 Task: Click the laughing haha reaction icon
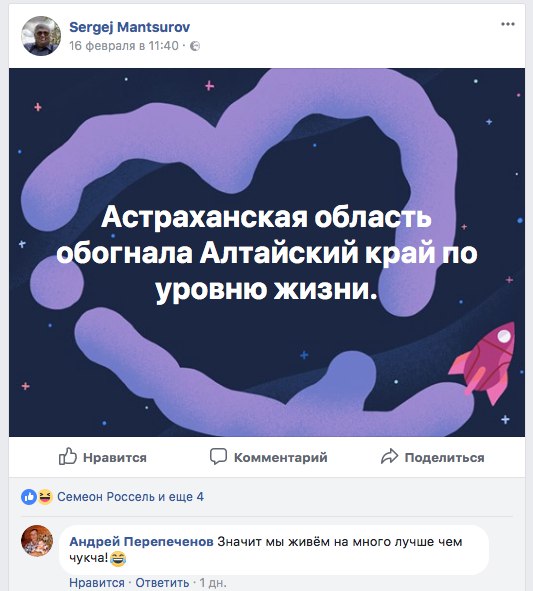point(45,497)
